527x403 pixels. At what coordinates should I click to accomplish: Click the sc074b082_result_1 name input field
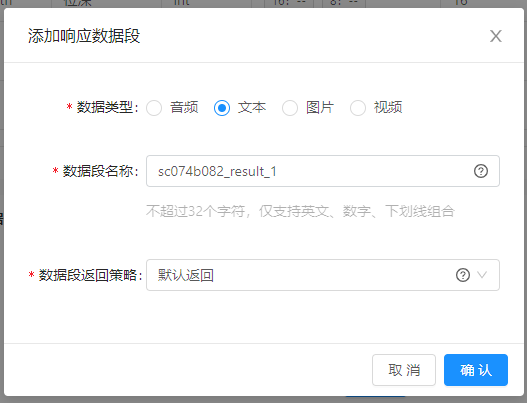tap(323, 171)
